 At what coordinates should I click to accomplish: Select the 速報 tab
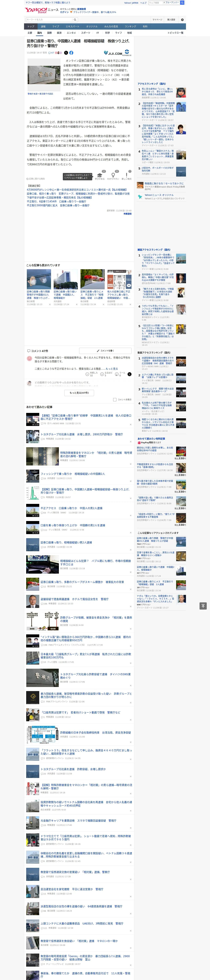click(43, 27)
